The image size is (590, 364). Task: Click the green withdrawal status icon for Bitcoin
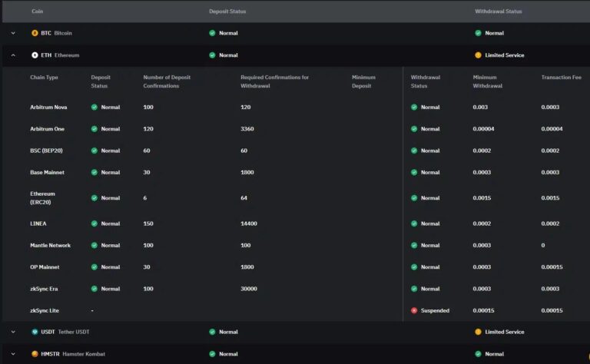[x=478, y=33]
